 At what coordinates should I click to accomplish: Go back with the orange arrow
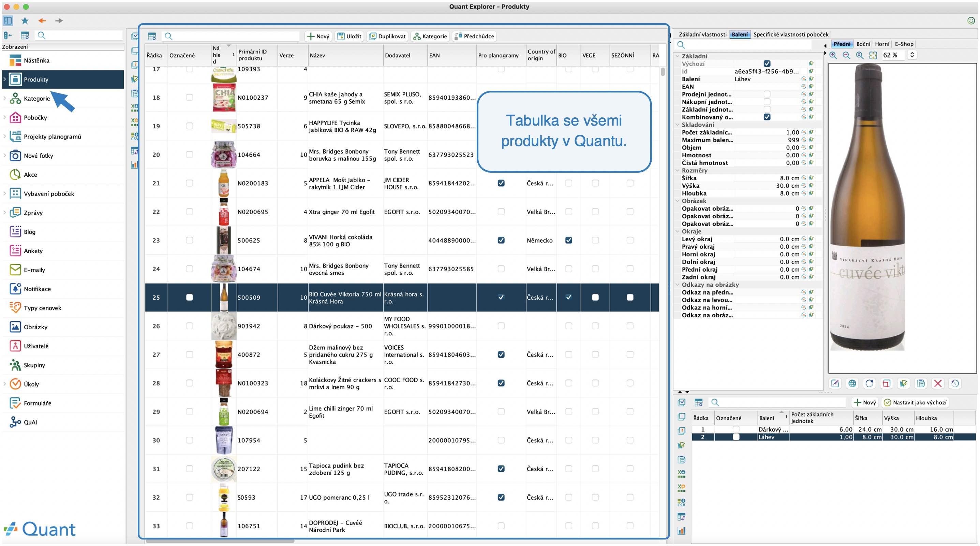pyautogui.click(x=42, y=20)
